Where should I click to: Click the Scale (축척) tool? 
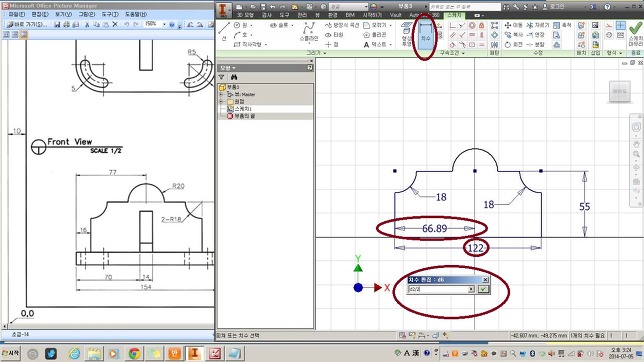pos(562,25)
